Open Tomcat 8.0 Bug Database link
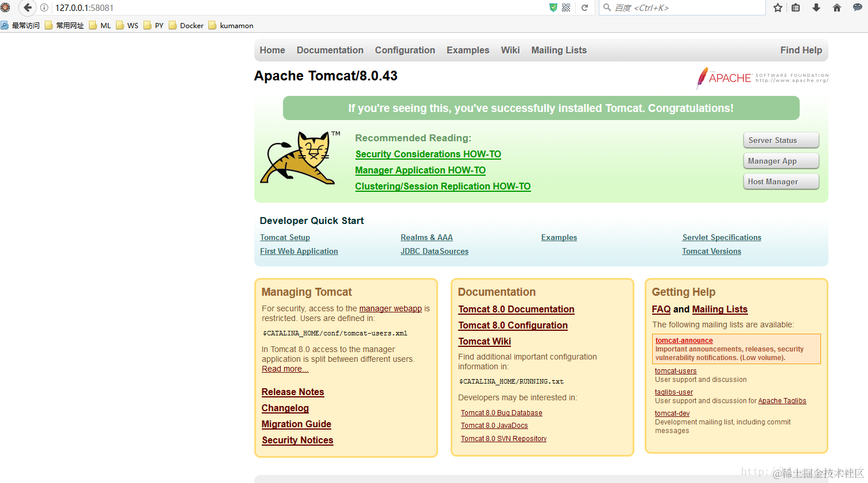The image size is (868, 483). (x=501, y=413)
